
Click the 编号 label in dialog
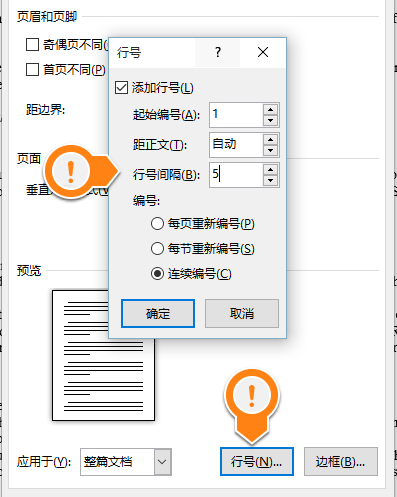(146, 201)
